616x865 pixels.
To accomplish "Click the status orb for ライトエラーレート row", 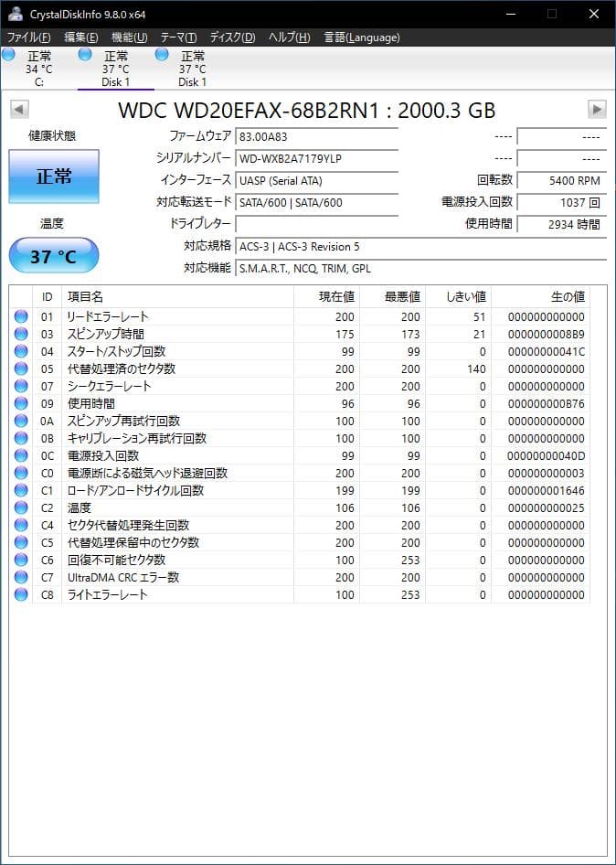I will pos(21,594).
